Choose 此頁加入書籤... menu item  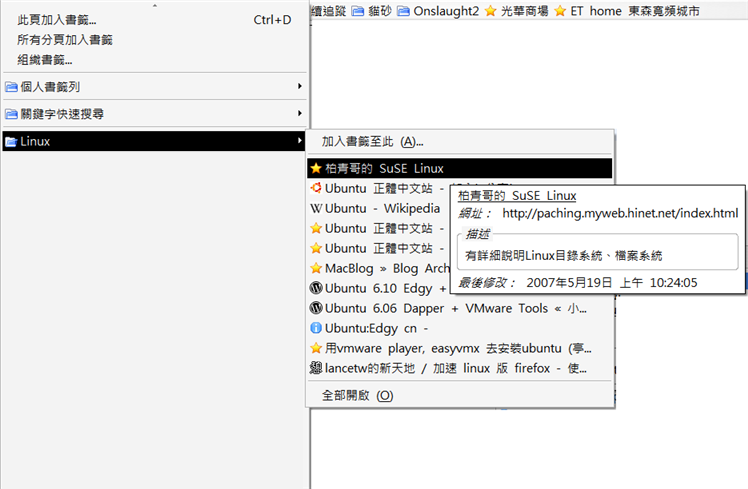[x=155, y=20]
